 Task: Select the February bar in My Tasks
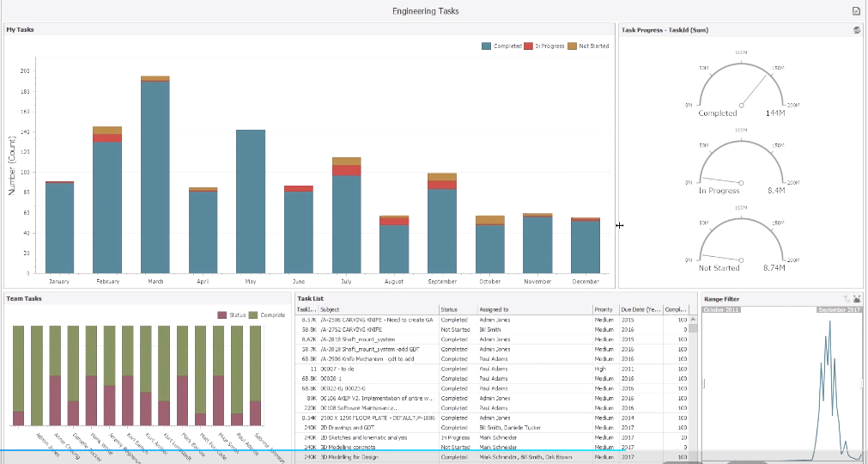[x=107, y=200]
